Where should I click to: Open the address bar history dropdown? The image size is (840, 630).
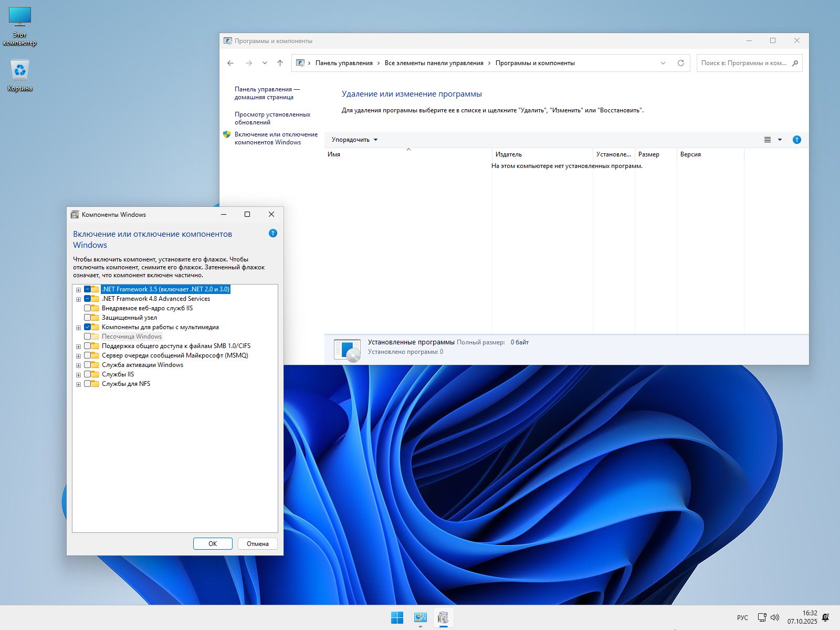coord(663,63)
